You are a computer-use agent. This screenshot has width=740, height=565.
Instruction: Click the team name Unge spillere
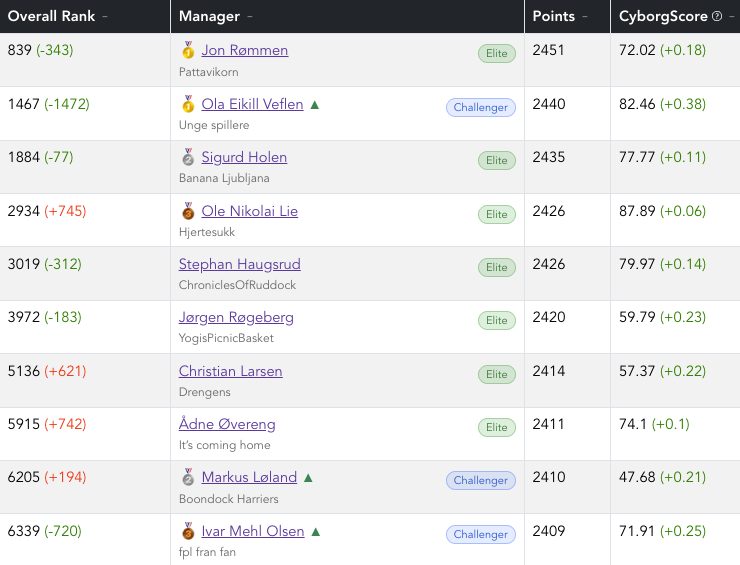point(214,126)
